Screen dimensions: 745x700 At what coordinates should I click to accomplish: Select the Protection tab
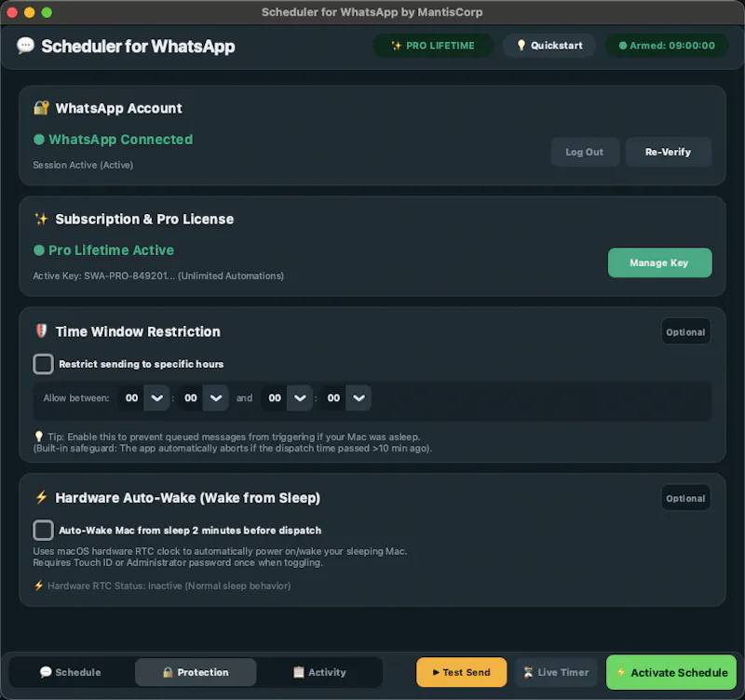pyautogui.click(x=196, y=672)
